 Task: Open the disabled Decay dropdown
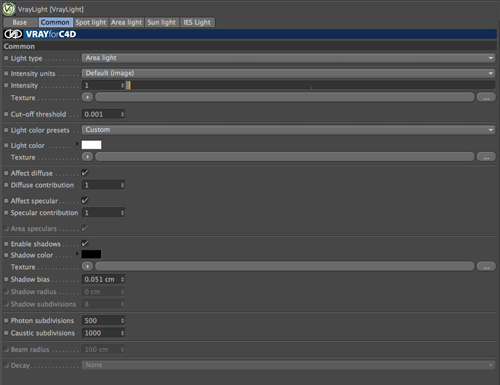(x=289, y=365)
